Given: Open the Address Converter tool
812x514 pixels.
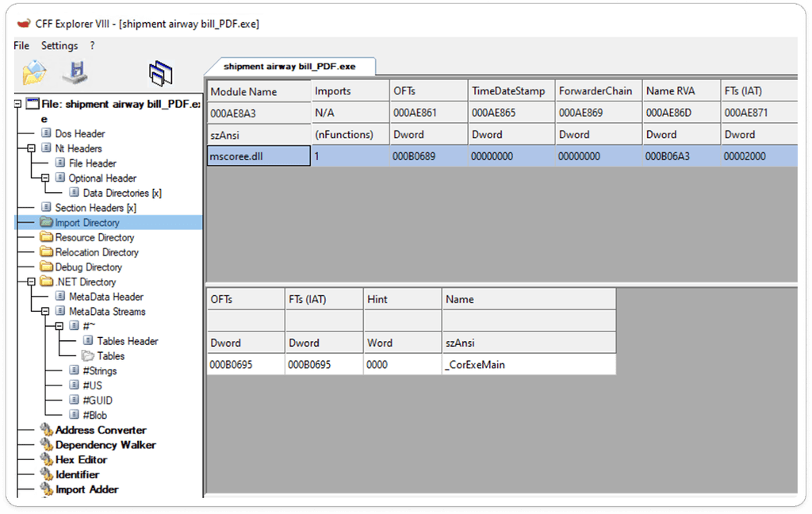Looking at the screenshot, I should pyautogui.click(x=101, y=430).
